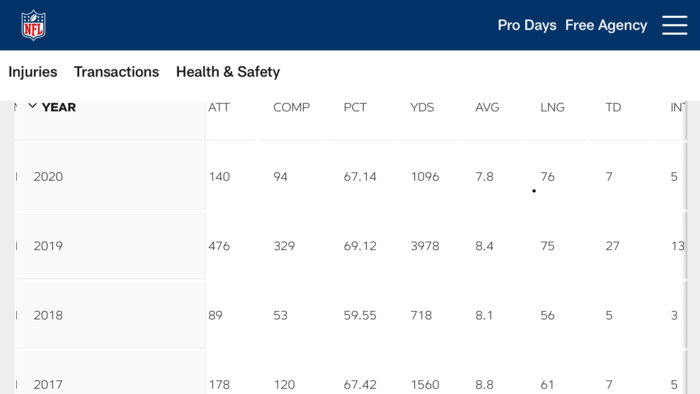The width and height of the screenshot is (700, 394).
Task: Sort by the LNG column header
Action: pos(552,108)
